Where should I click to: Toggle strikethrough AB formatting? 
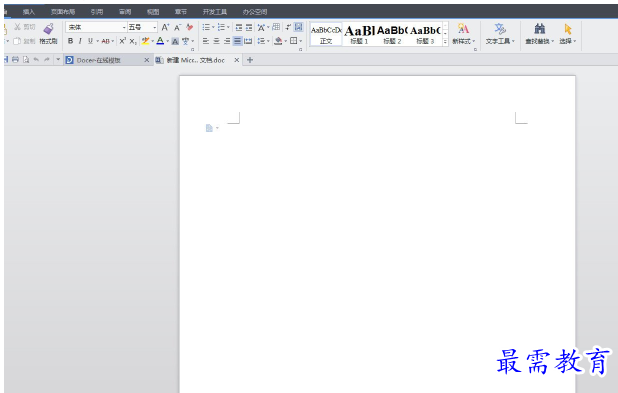coord(105,41)
